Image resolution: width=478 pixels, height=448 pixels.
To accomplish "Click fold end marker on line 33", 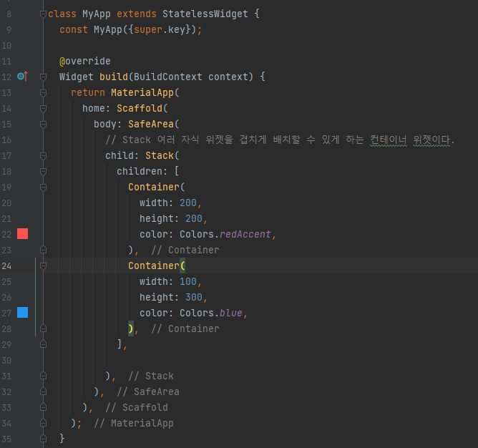I will 43,407.
